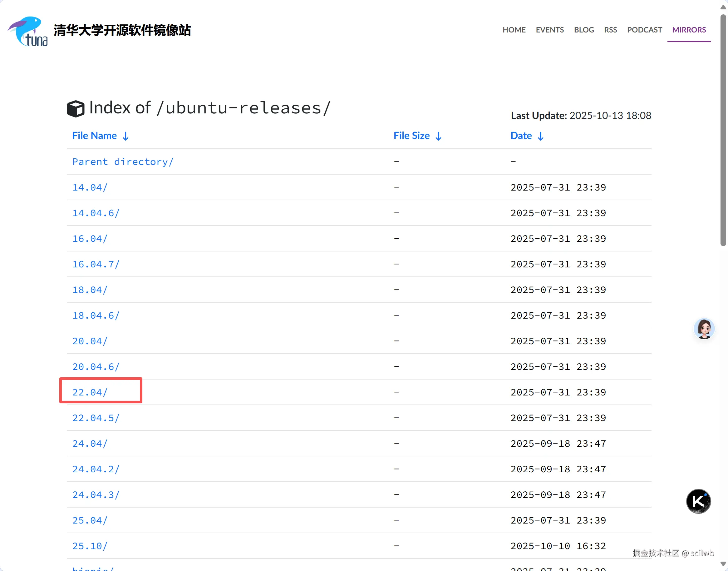Open the 18.04.6/ folder

(96, 315)
